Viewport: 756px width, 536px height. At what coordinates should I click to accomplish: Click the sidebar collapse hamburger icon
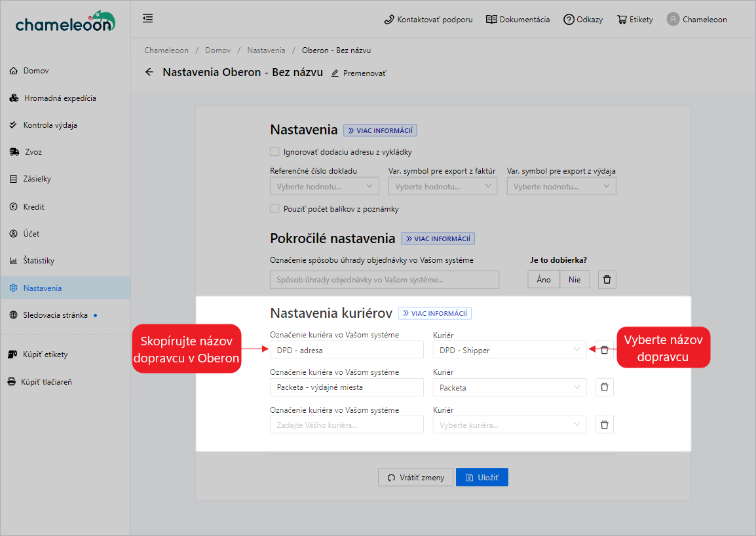pos(148,18)
